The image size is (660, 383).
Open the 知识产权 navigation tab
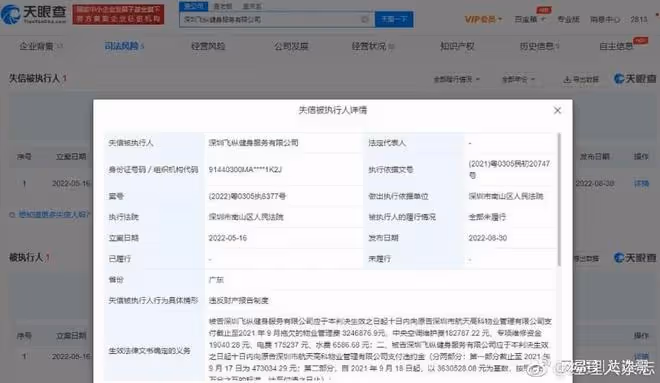click(457, 46)
